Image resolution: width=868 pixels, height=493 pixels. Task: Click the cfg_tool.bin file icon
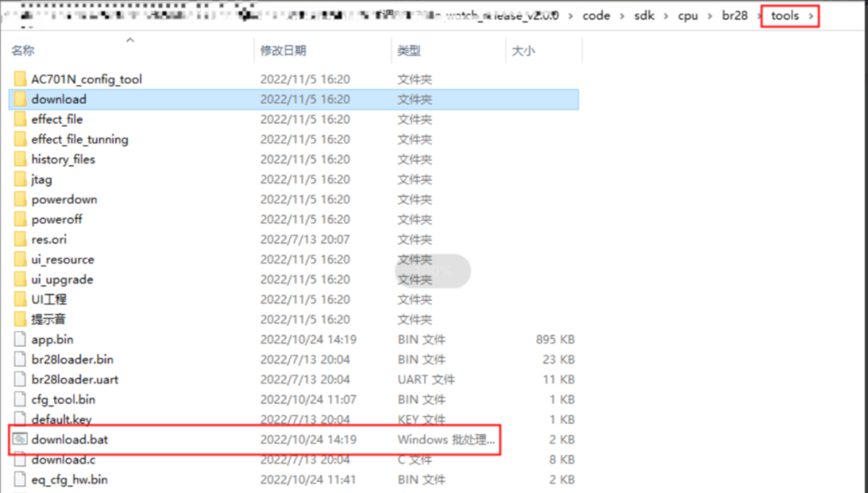[20, 399]
